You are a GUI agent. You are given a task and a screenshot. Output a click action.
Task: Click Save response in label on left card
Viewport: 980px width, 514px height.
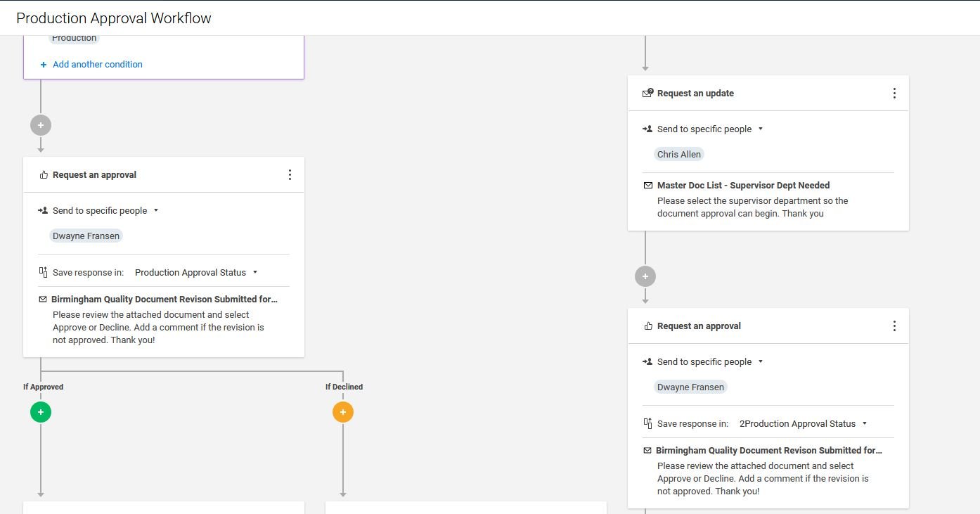point(88,272)
